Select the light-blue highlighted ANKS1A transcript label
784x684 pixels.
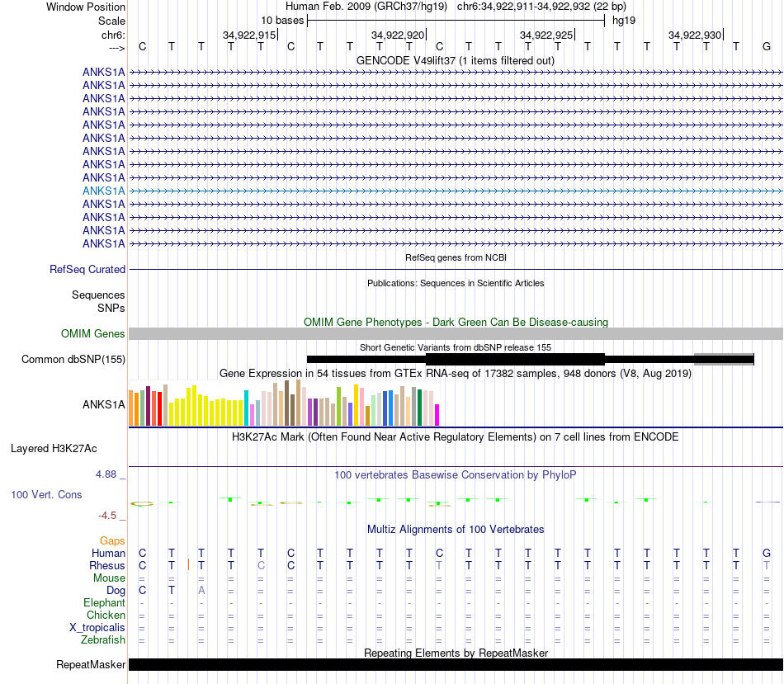click(103, 191)
